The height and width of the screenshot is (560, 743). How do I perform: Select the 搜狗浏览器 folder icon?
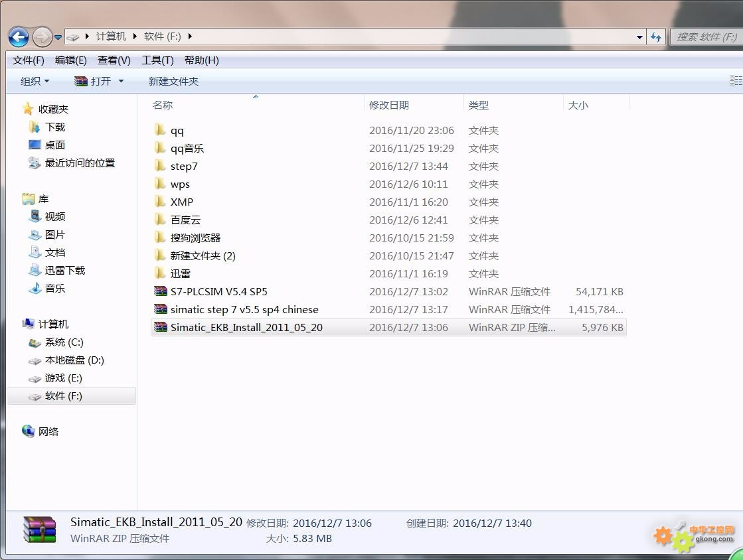pyautogui.click(x=160, y=238)
